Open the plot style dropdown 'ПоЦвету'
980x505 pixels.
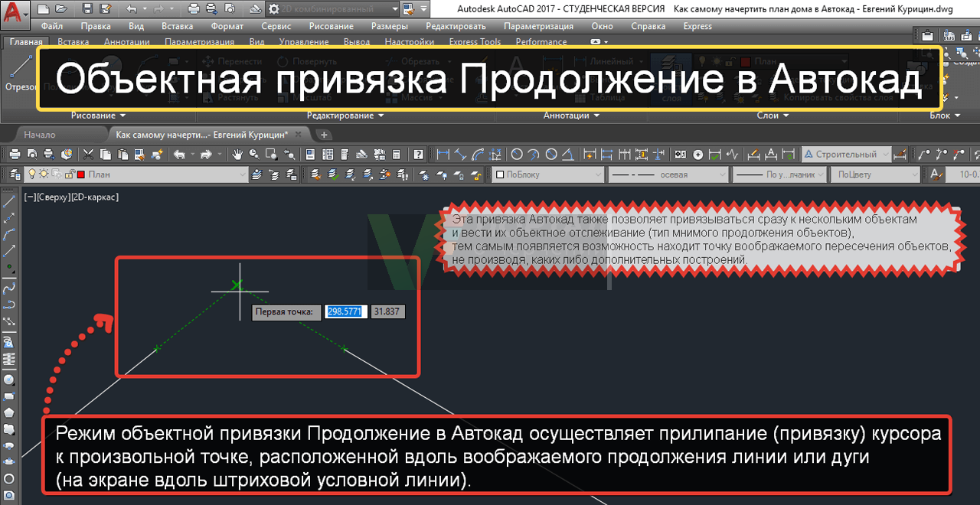coord(875,174)
